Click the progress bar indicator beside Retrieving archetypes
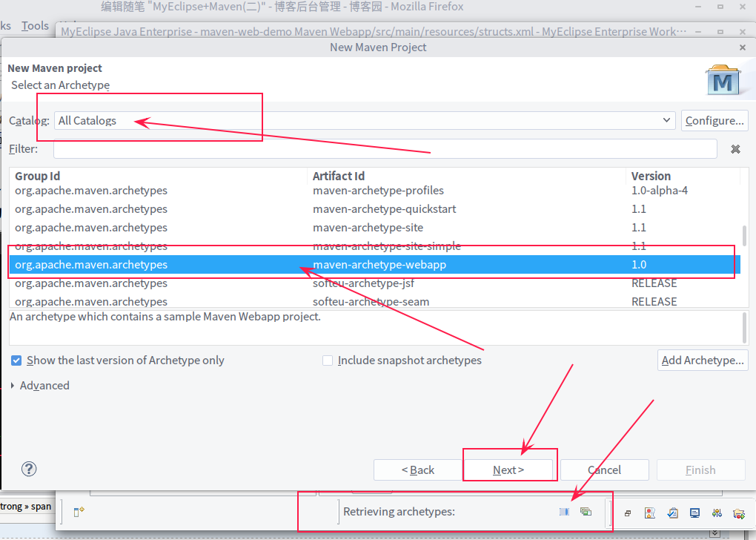This screenshot has height=540, width=756. (x=564, y=512)
